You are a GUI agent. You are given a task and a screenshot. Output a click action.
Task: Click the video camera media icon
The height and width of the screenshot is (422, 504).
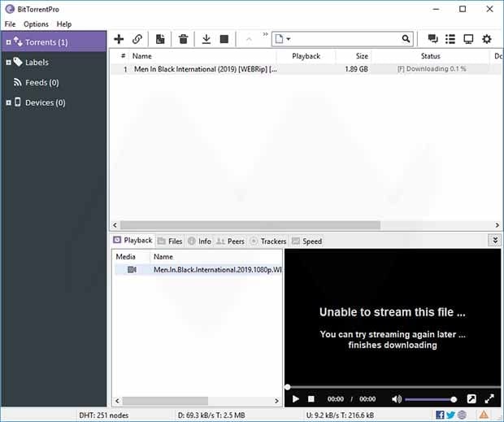132,270
